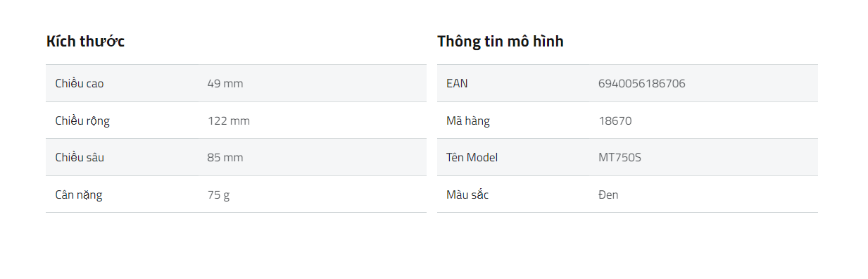Select the 75 g weight value
The height and width of the screenshot is (279, 868).
(218, 195)
